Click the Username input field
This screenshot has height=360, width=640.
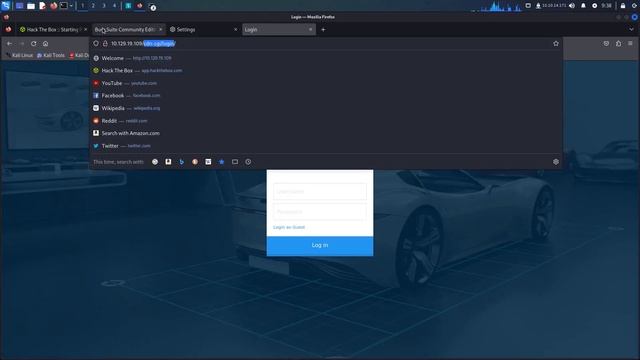click(320, 191)
